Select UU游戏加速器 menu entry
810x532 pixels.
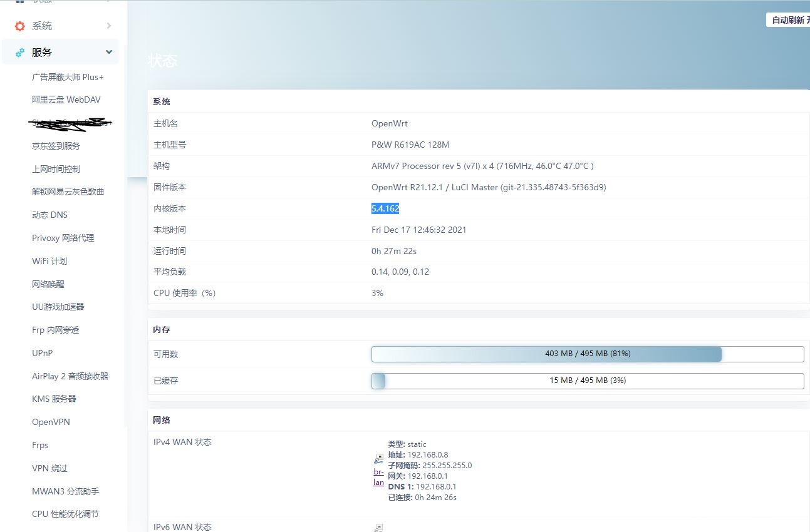pyautogui.click(x=58, y=307)
